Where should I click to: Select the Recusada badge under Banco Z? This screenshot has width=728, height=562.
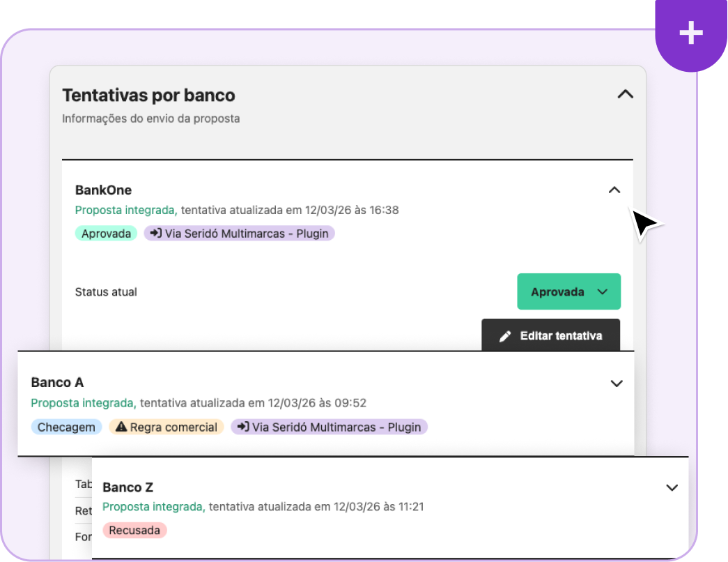134,531
